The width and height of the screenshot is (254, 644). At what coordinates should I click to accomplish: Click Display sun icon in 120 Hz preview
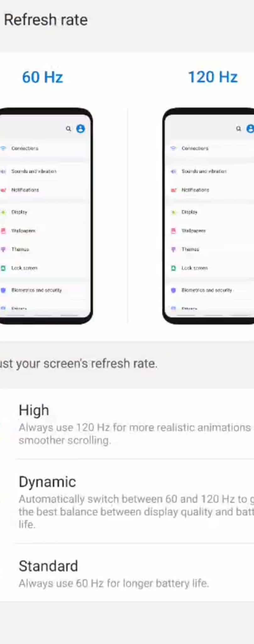tap(173, 212)
